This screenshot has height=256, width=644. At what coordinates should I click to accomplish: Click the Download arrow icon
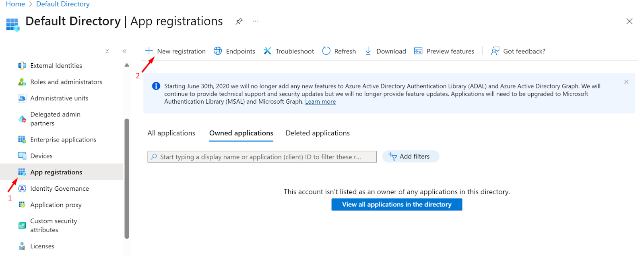pyautogui.click(x=368, y=51)
